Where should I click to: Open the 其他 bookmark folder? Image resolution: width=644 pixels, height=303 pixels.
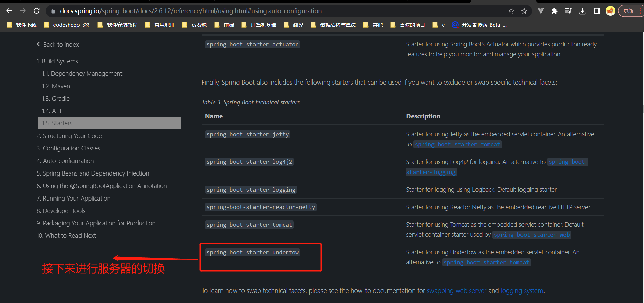click(x=373, y=25)
